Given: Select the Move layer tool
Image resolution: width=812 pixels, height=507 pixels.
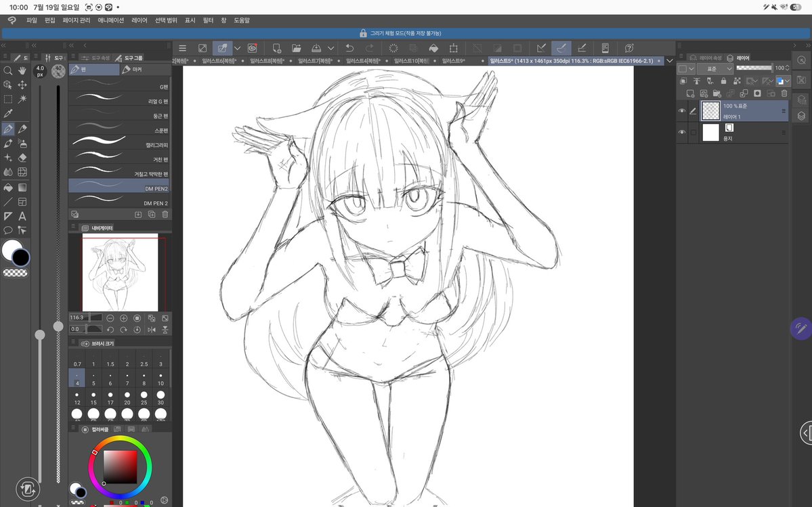Looking at the screenshot, I should tap(22, 85).
